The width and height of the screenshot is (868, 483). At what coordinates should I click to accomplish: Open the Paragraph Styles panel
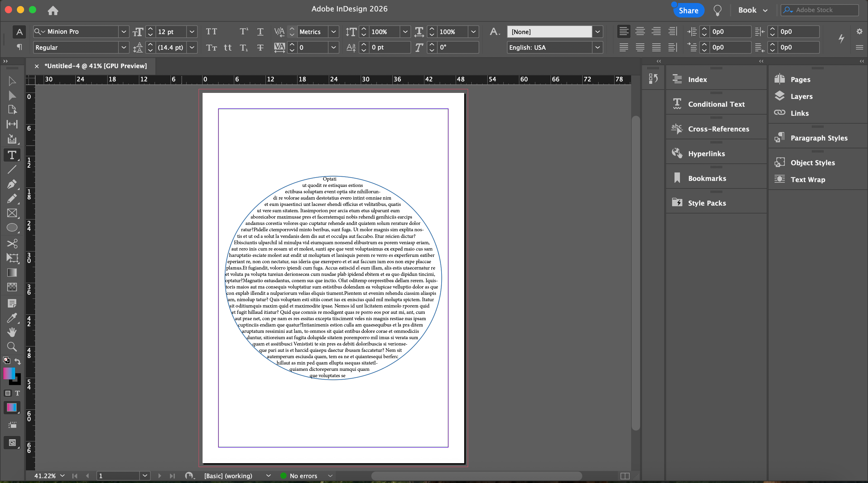coord(819,138)
